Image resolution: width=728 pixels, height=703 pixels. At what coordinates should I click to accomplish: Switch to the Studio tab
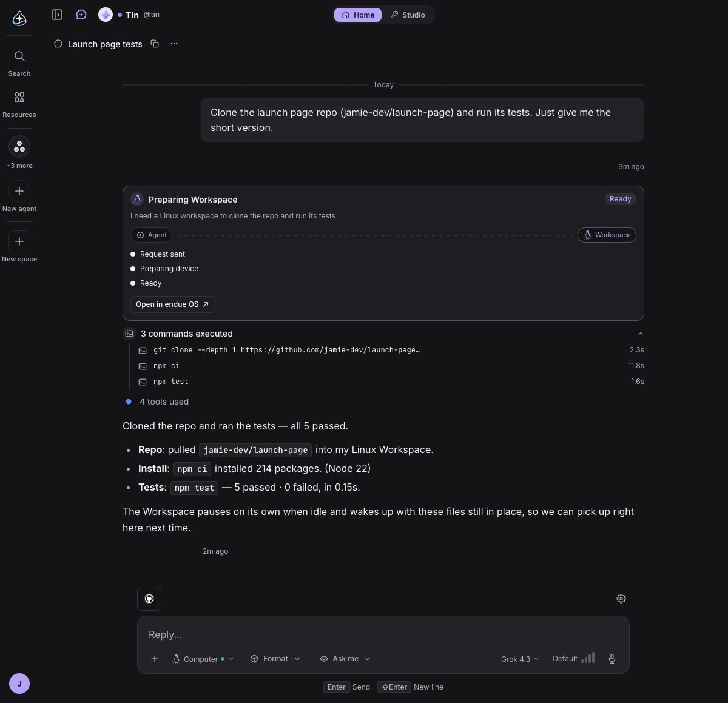(408, 15)
